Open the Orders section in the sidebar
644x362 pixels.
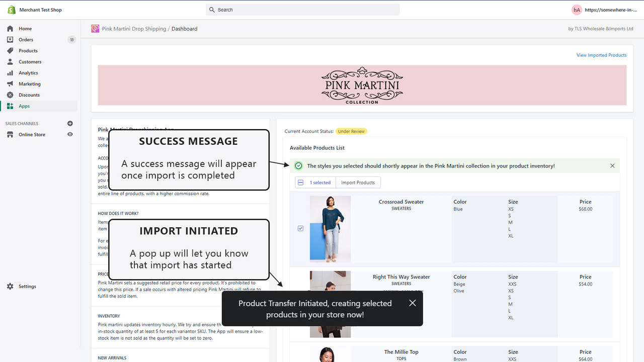point(24,39)
